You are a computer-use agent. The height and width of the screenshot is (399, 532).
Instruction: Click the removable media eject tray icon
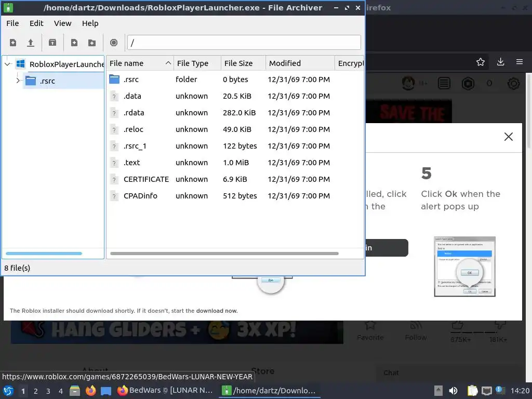click(438, 391)
